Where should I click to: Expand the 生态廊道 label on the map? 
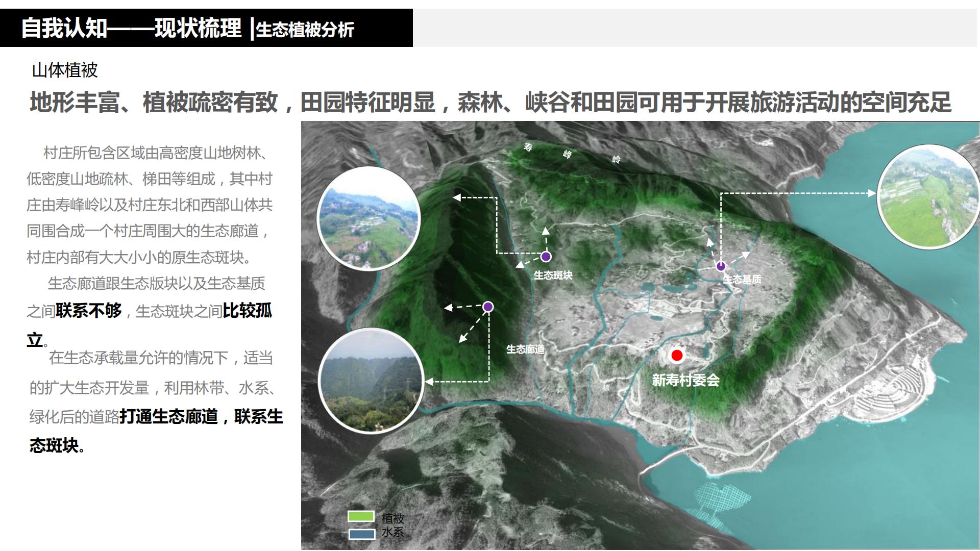click(x=526, y=350)
